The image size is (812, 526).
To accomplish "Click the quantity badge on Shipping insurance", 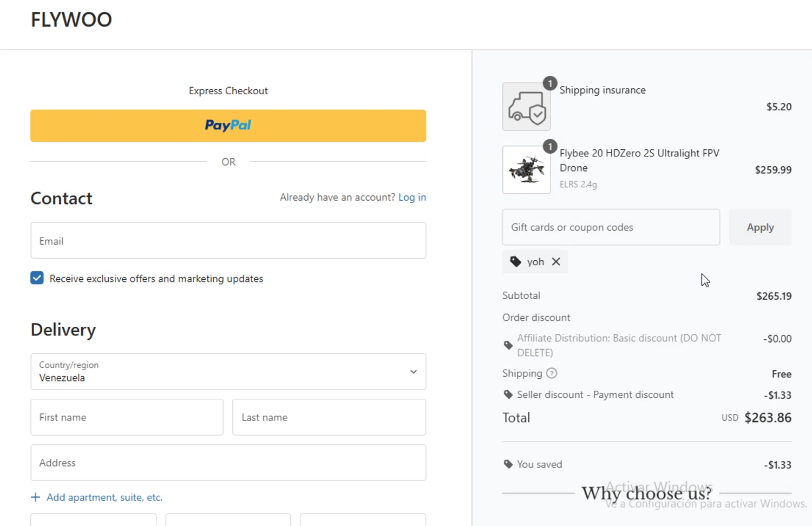I will (x=550, y=83).
